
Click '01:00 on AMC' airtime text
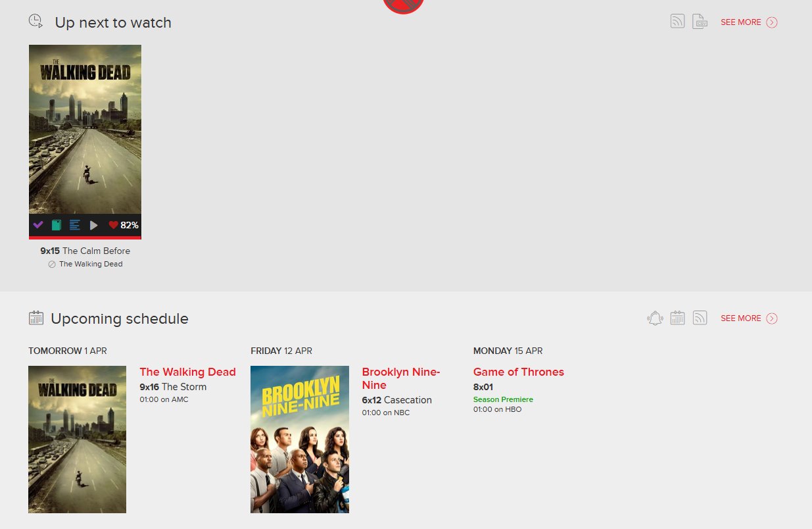pos(164,399)
